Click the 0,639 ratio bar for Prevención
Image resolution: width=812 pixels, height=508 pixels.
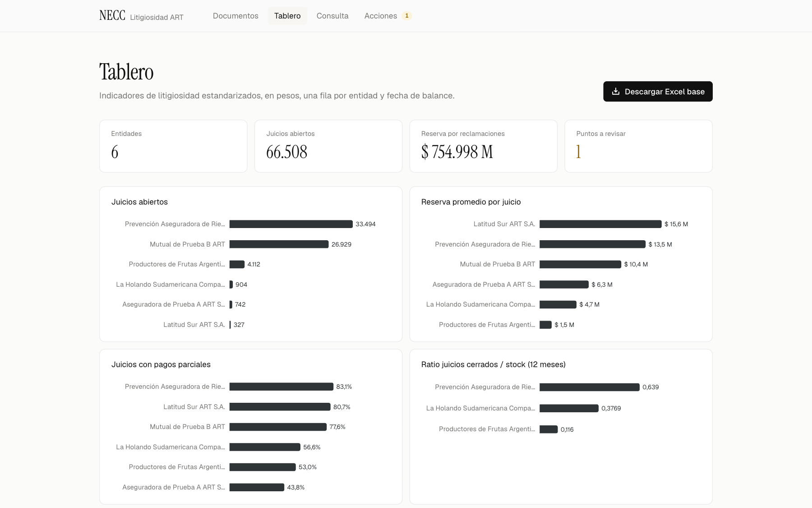tap(590, 387)
